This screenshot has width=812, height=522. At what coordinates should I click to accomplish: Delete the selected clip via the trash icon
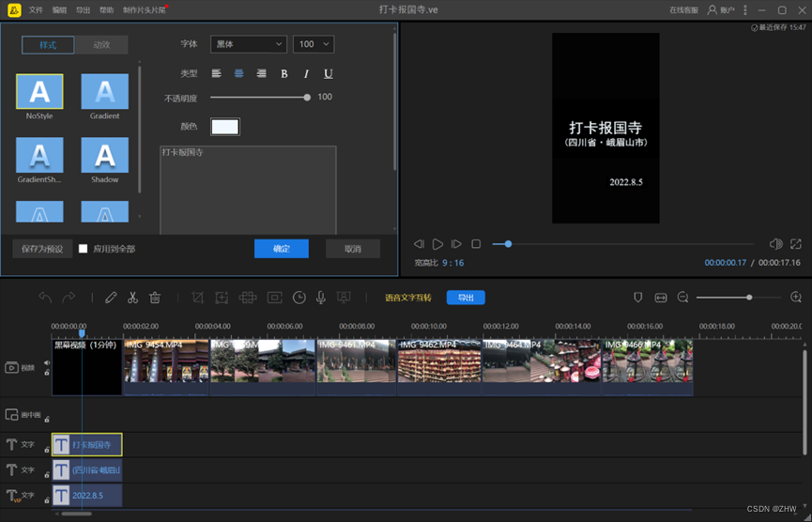[x=155, y=298]
